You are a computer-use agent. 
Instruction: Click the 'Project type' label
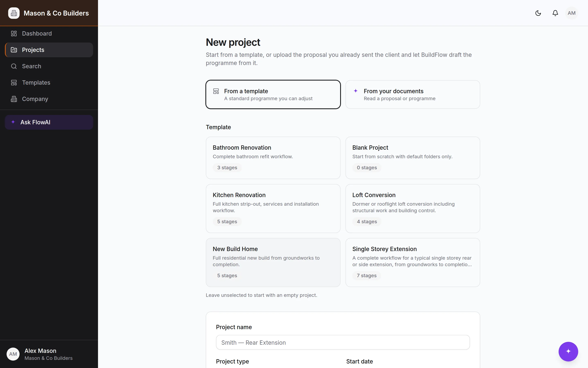point(232,361)
